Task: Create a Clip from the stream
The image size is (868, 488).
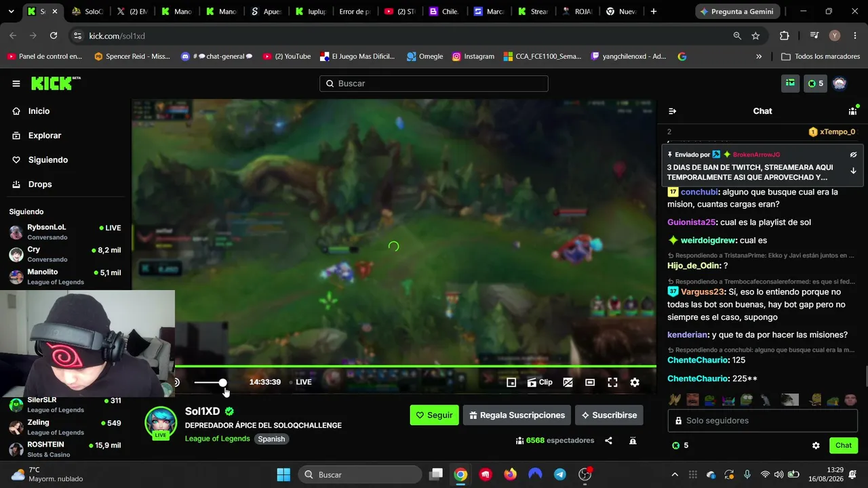Action: point(540,382)
